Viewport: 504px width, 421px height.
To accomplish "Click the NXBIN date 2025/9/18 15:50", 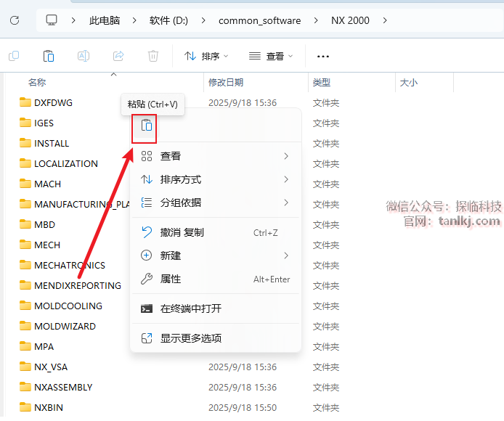I will (243, 407).
